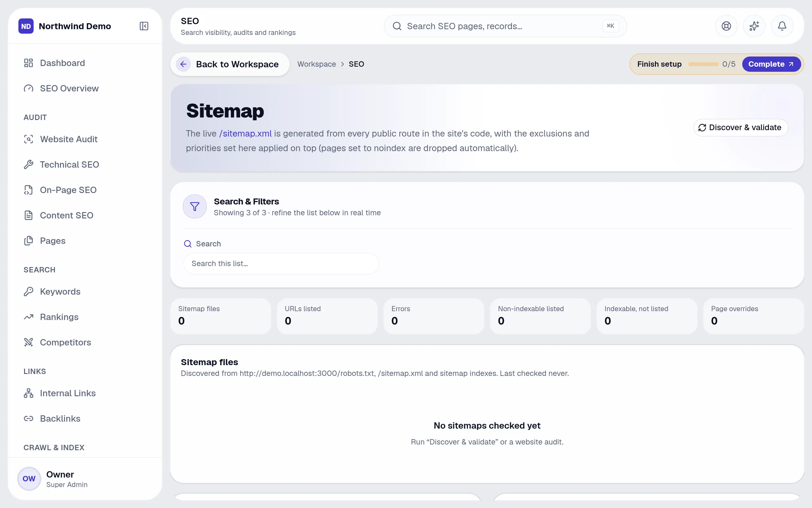Open the AI sparkles assistant icon
Screen dimensions: 812x508
754,26
